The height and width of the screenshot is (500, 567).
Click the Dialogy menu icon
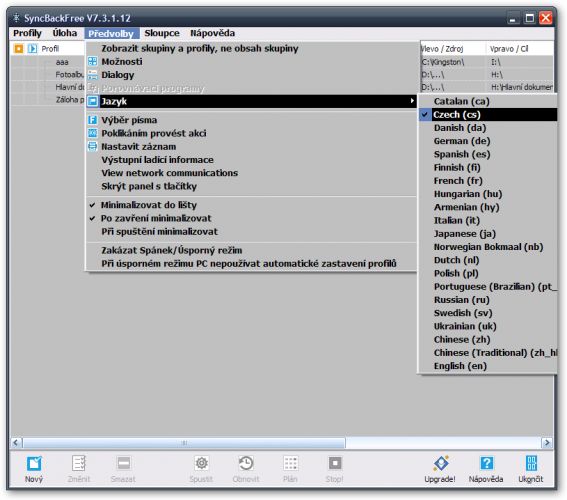(x=93, y=75)
